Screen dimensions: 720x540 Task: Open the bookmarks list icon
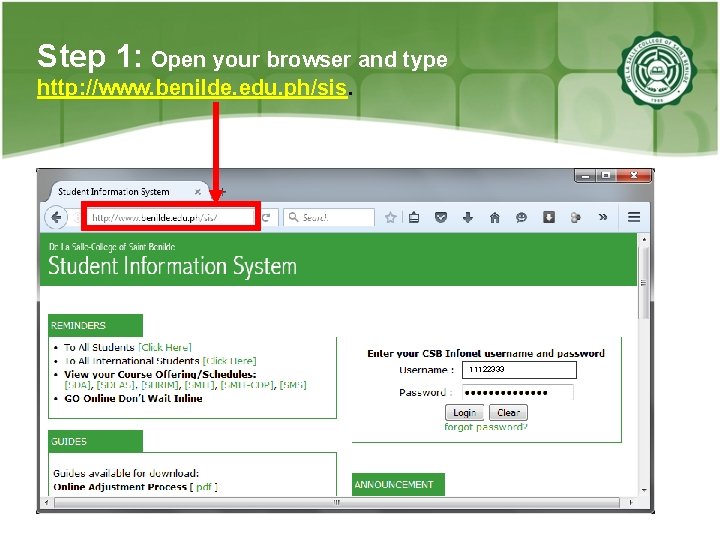[414, 217]
